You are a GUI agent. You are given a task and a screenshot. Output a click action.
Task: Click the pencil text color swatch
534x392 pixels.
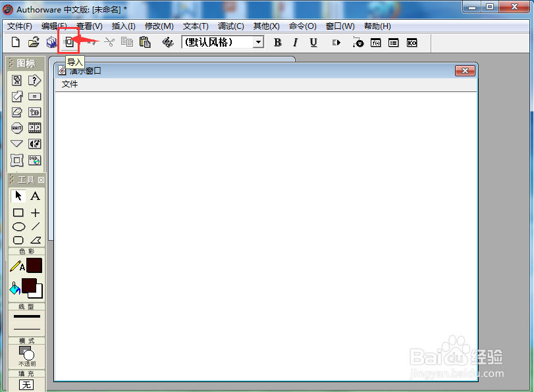point(34,266)
